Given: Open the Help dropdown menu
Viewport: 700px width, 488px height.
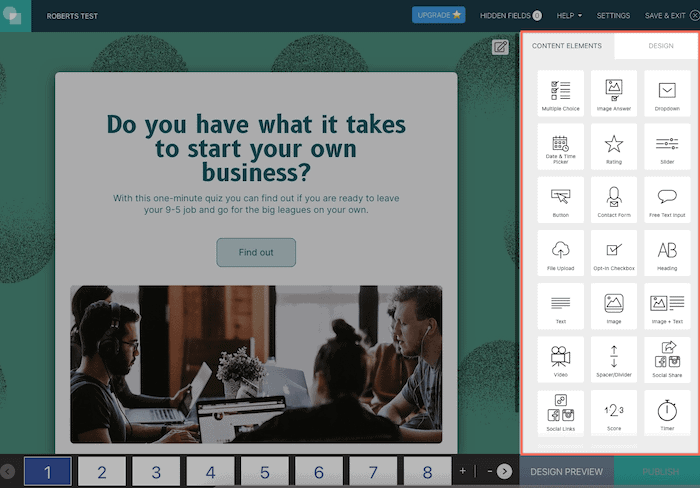Looking at the screenshot, I should tap(569, 16).
